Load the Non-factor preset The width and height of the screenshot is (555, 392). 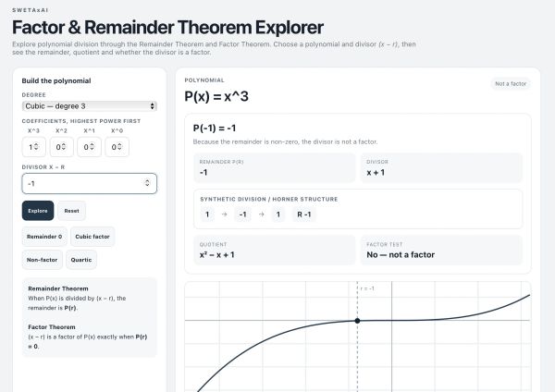coord(43,260)
